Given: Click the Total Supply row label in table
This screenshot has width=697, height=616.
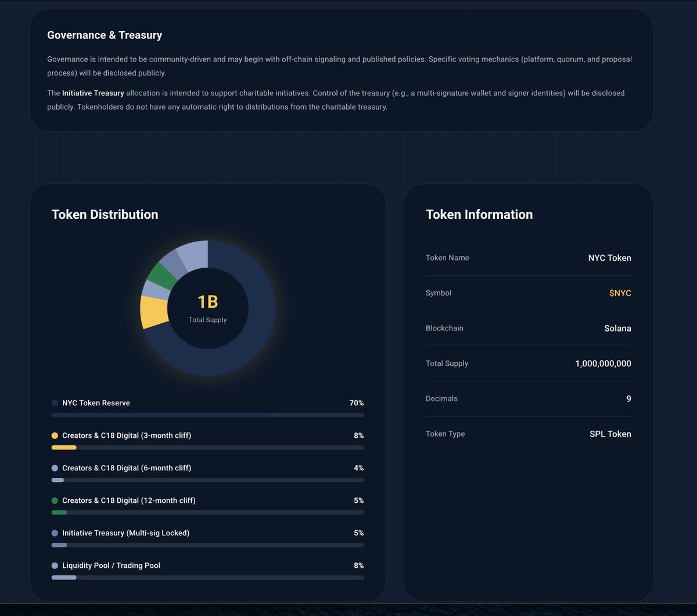Looking at the screenshot, I should pos(447,363).
